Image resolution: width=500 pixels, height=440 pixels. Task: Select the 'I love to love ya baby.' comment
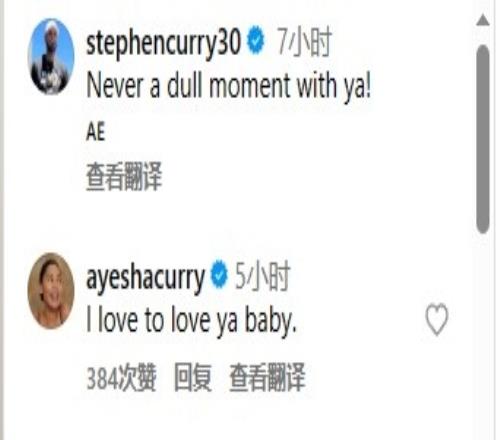click(x=191, y=321)
